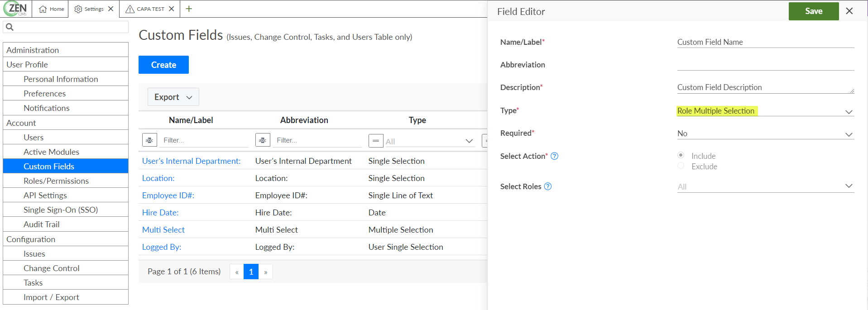Select the Include radio button

coord(681,155)
